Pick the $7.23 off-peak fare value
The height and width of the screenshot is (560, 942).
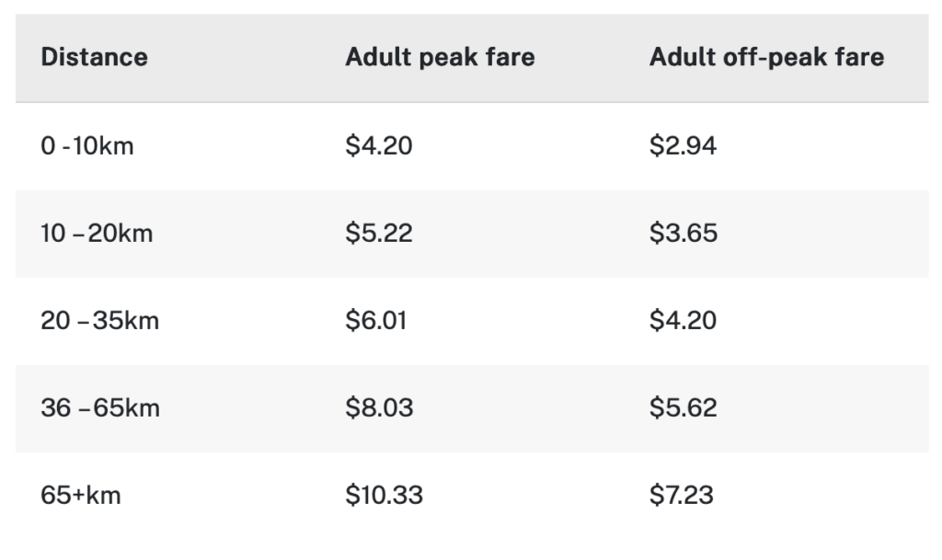(x=681, y=496)
